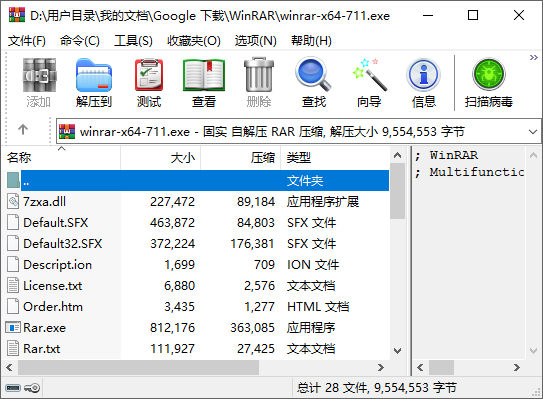The height and width of the screenshot is (399, 543).
Task: Click the Descript.ion file icon
Action: (13, 265)
